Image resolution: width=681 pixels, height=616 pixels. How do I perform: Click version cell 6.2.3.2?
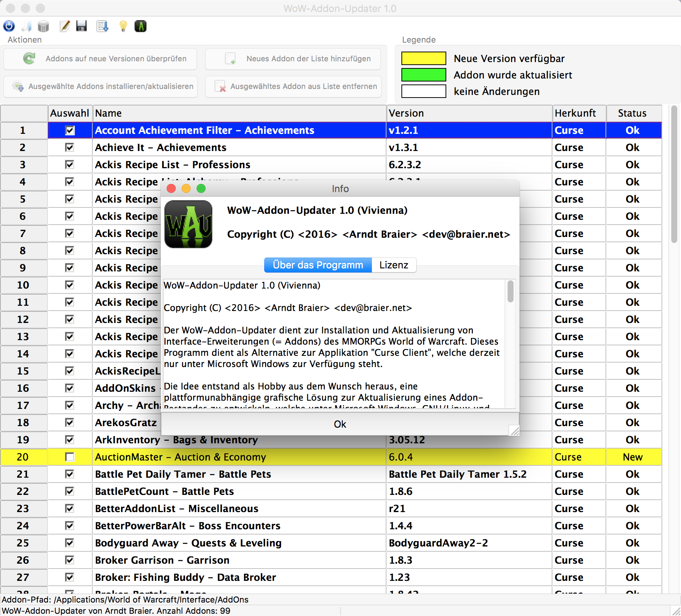469,165
